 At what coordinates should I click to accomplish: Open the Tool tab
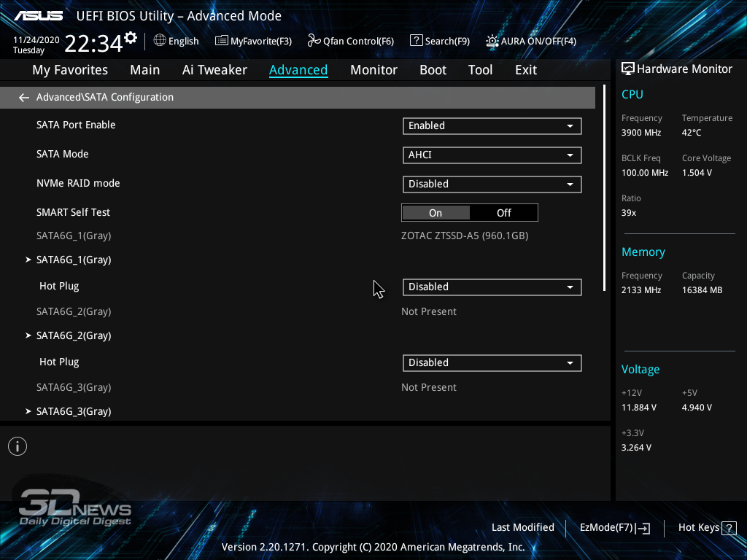(x=480, y=70)
